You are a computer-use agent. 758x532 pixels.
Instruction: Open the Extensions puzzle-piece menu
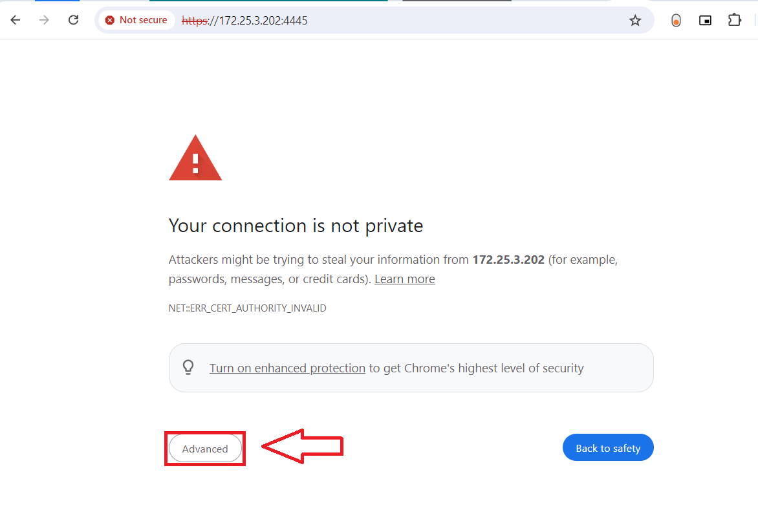734,20
